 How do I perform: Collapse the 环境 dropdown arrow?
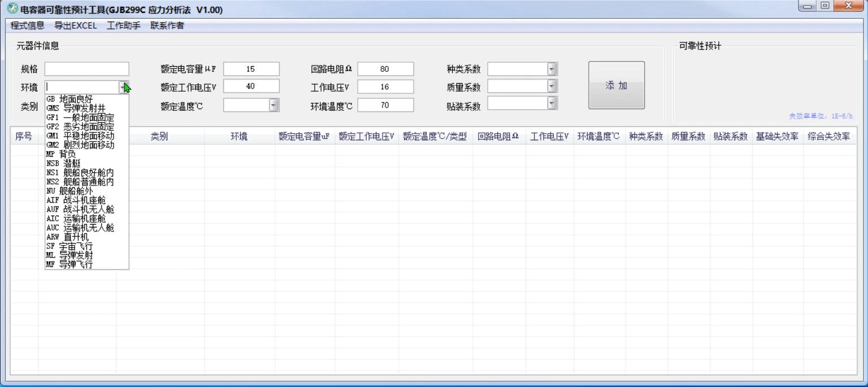coord(124,87)
